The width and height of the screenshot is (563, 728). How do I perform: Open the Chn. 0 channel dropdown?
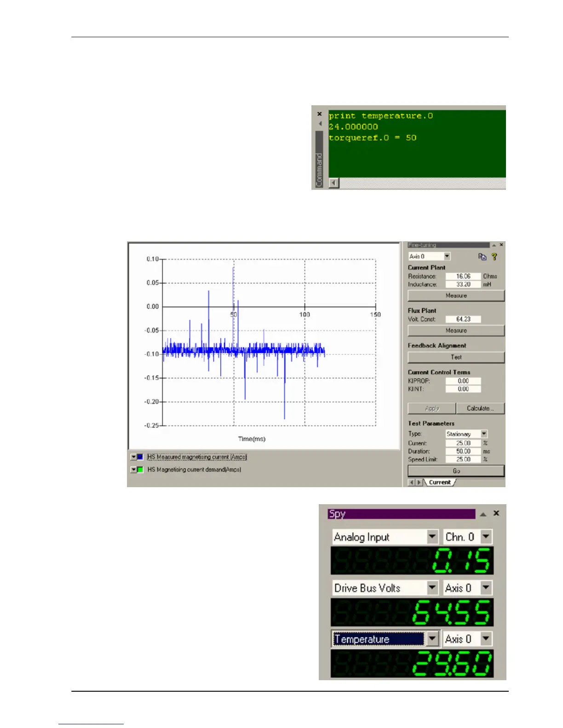tap(486, 537)
